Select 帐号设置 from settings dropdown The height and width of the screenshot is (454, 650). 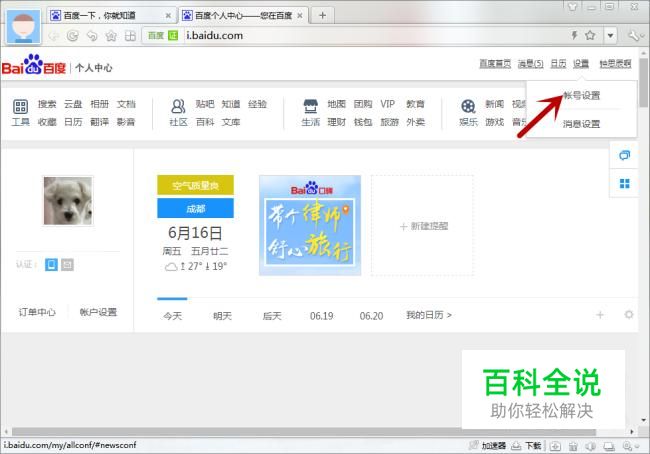tap(582, 96)
